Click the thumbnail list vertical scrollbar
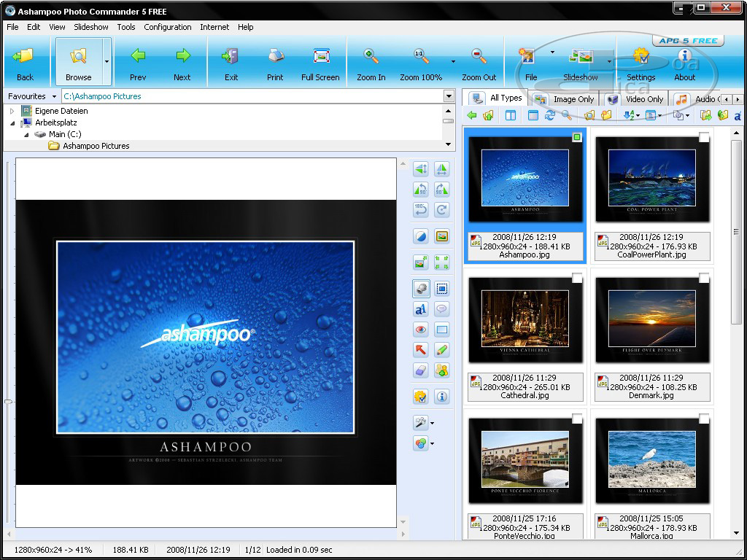Viewport: 747px width, 560px height. tap(736, 231)
